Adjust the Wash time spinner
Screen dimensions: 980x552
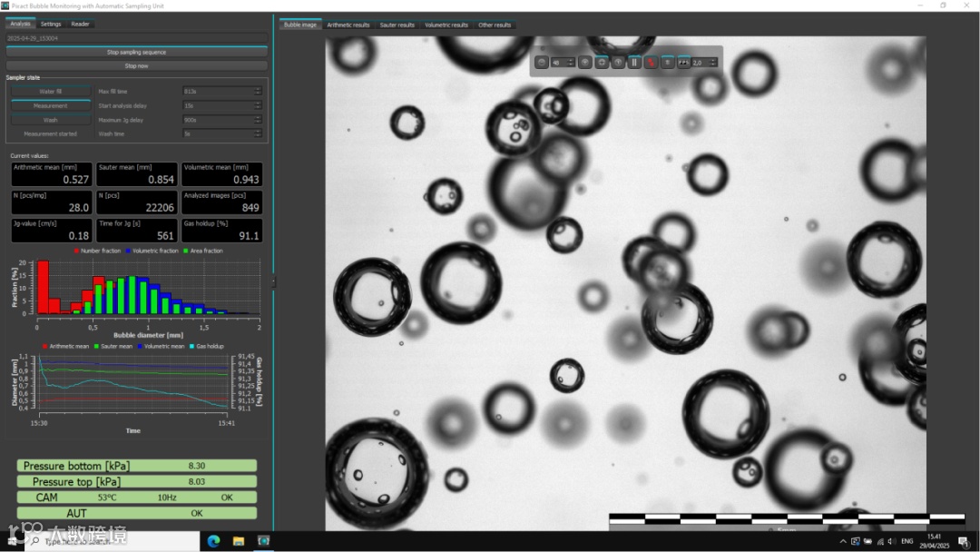point(258,133)
